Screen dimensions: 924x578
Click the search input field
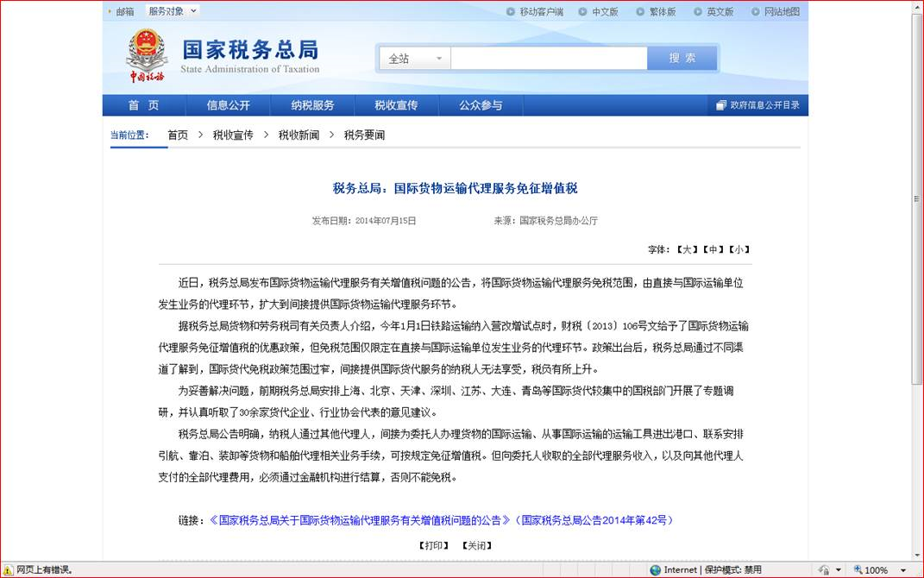coord(548,57)
